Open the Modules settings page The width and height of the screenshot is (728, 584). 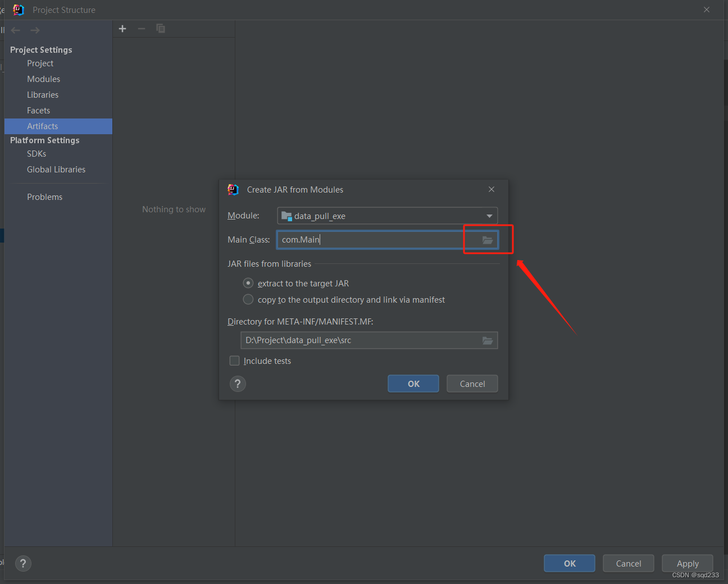pos(43,79)
